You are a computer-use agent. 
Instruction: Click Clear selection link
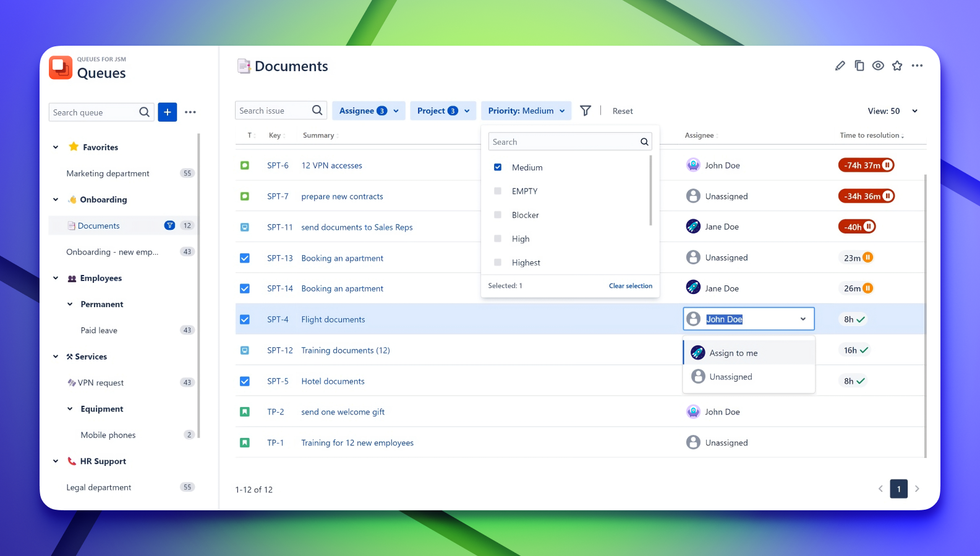pyautogui.click(x=630, y=286)
